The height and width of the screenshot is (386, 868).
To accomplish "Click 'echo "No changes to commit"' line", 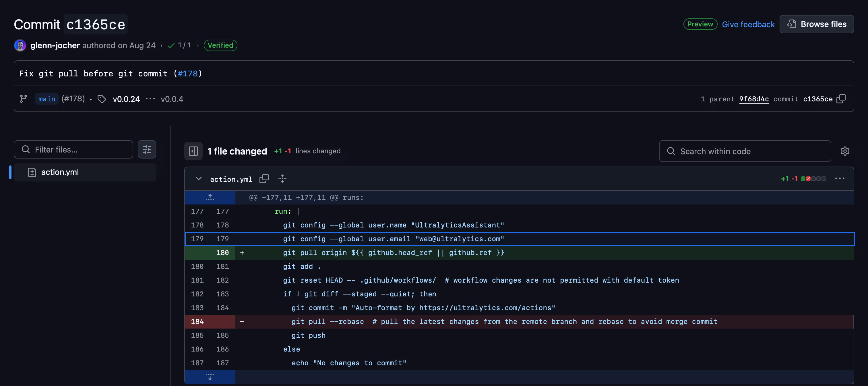I will click(x=349, y=363).
